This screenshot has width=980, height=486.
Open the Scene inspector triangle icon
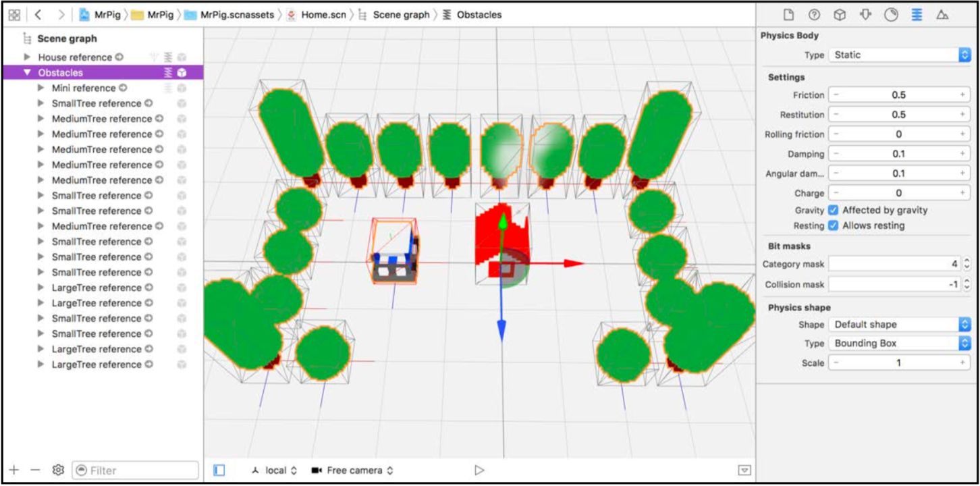[x=942, y=15]
